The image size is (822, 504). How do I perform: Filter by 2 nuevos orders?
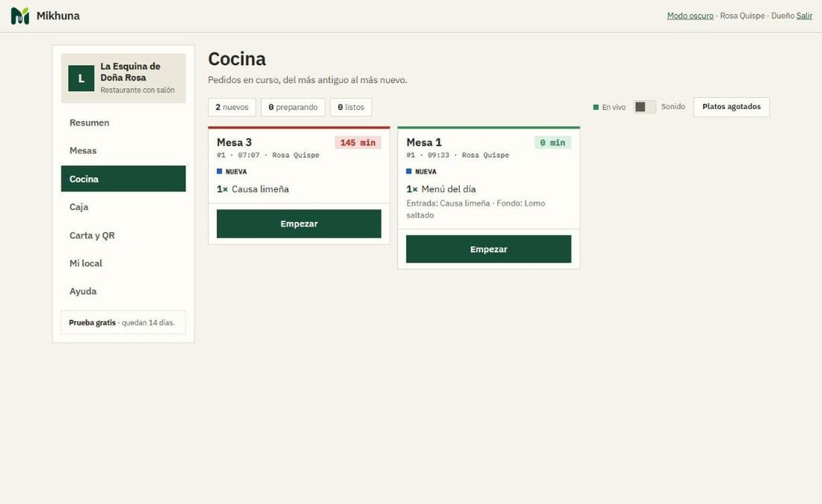point(232,107)
